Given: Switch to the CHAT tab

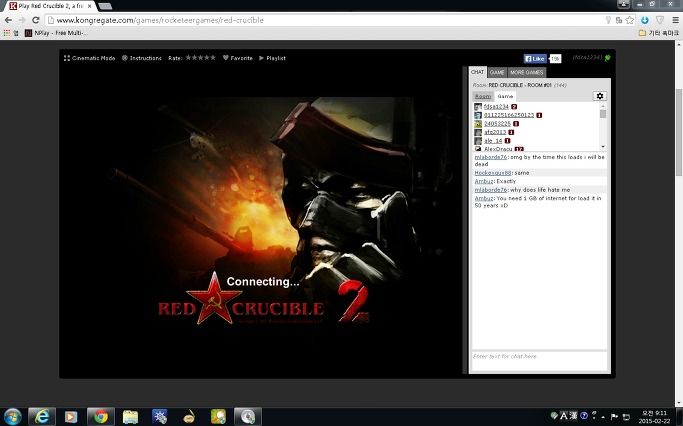Looking at the screenshot, I should [x=477, y=72].
